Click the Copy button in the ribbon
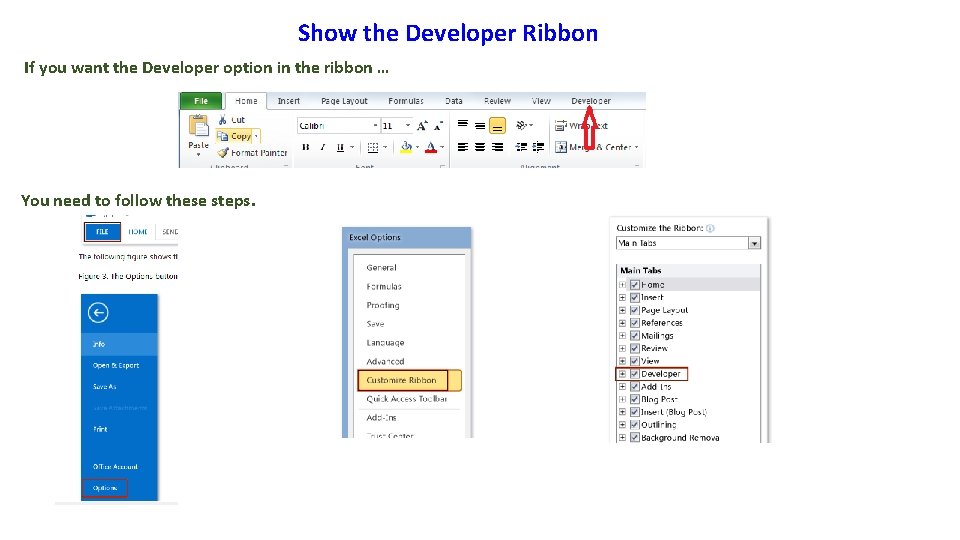Viewport: 960px width, 540px height. [x=235, y=136]
